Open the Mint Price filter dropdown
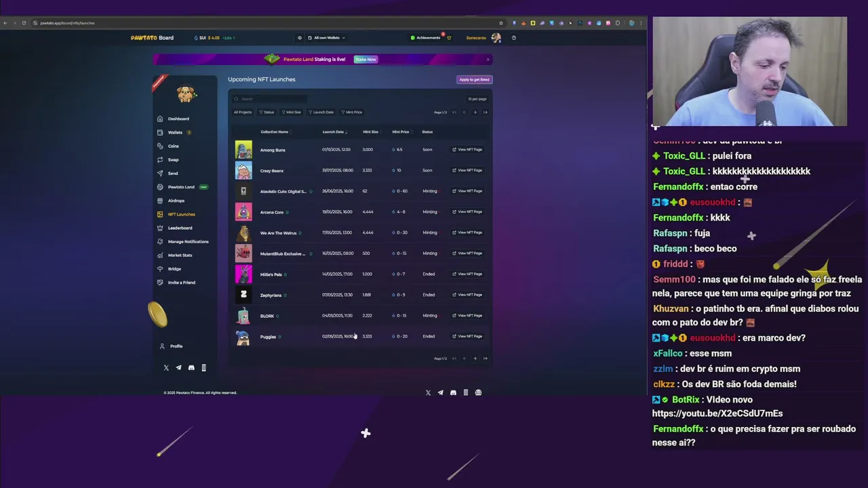 [x=351, y=113]
